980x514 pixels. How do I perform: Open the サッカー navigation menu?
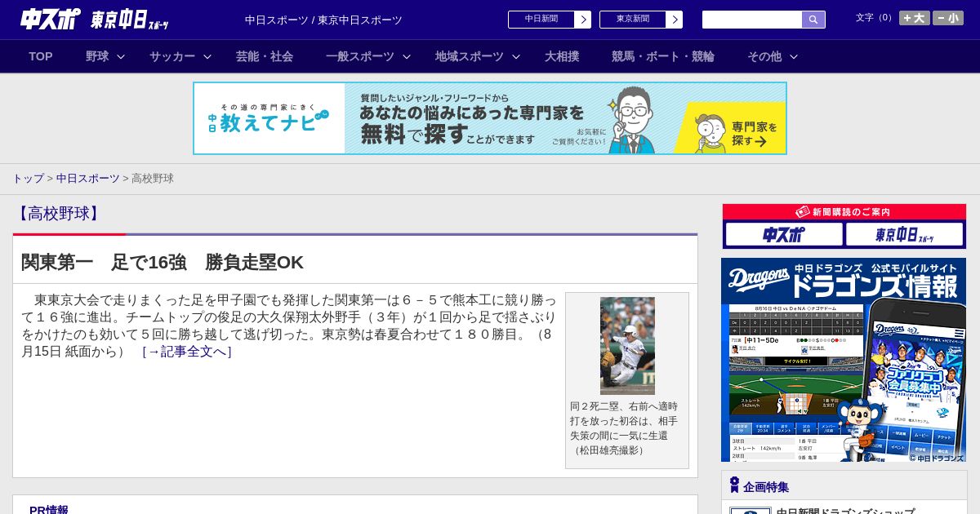(x=172, y=56)
